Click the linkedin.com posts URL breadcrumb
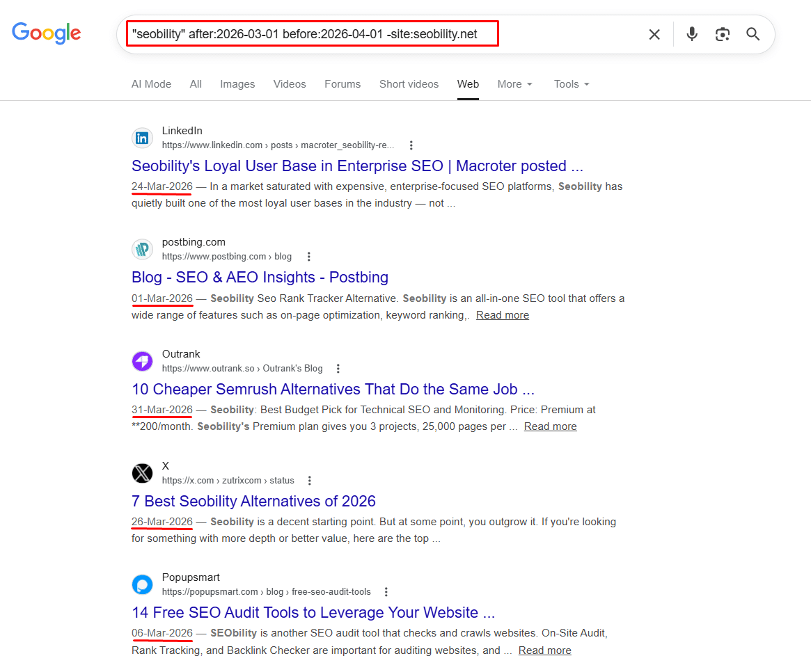Viewport: 811px width, 672px height. click(278, 145)
